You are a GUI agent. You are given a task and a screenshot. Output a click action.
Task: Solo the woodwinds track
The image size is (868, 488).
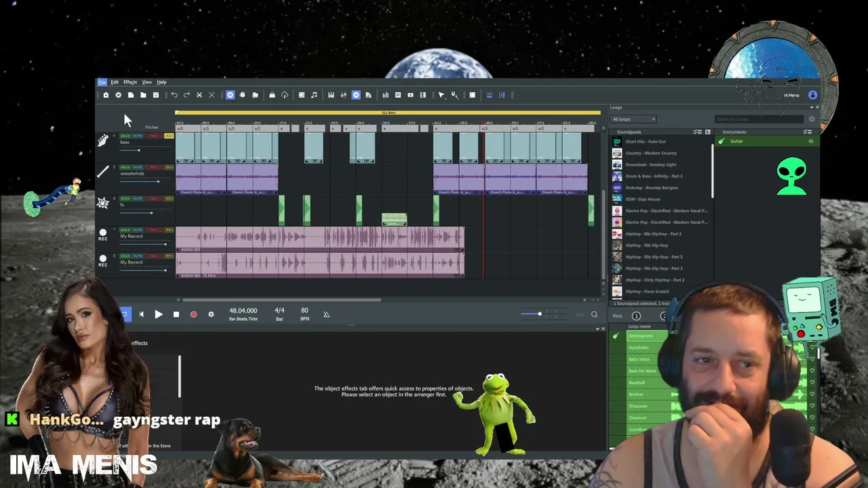pos(125,167)
